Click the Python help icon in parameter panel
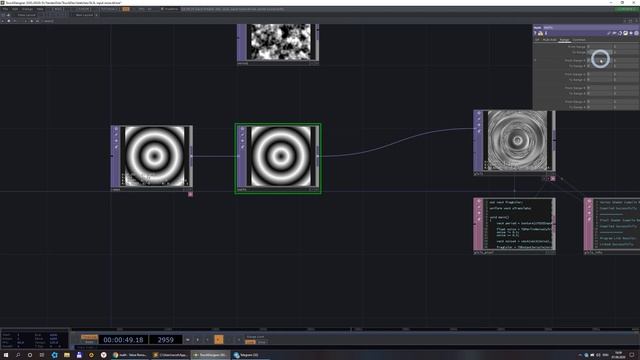 (x=540, y=33)
